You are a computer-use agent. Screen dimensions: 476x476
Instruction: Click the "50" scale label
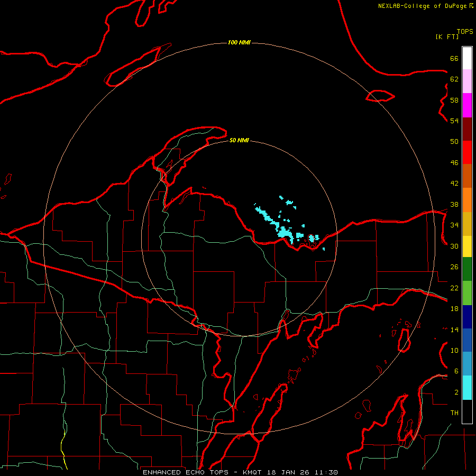(454, 142)
